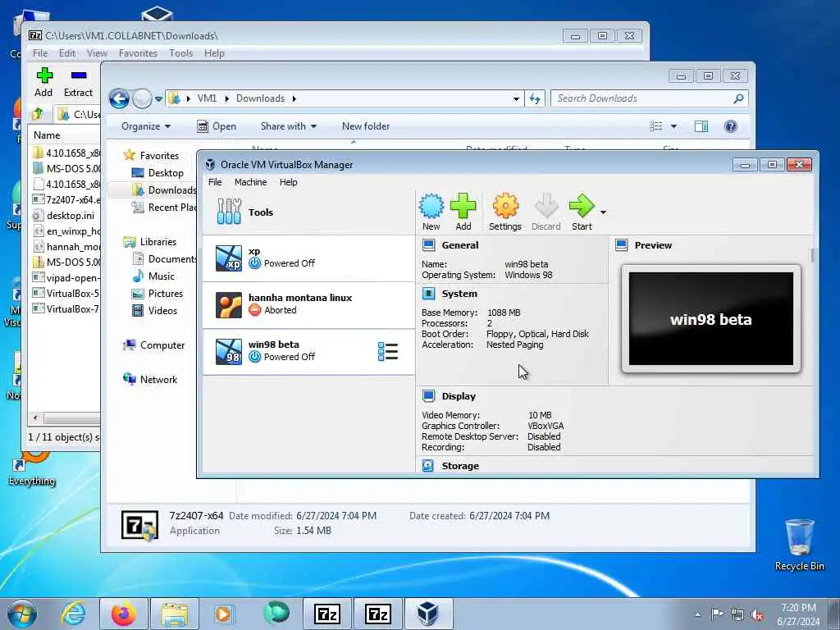Open the VirtualBox File menu
840x630 pixels.
click(x=215, y=182)
